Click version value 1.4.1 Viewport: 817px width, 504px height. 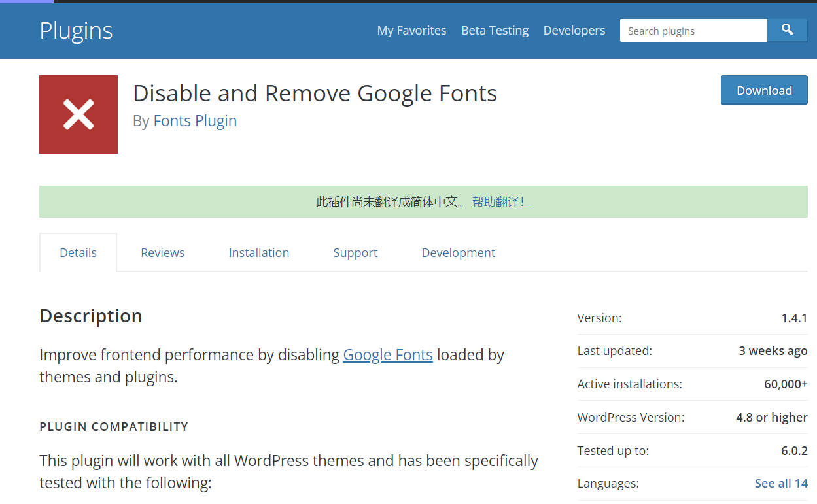pos(794,318)
